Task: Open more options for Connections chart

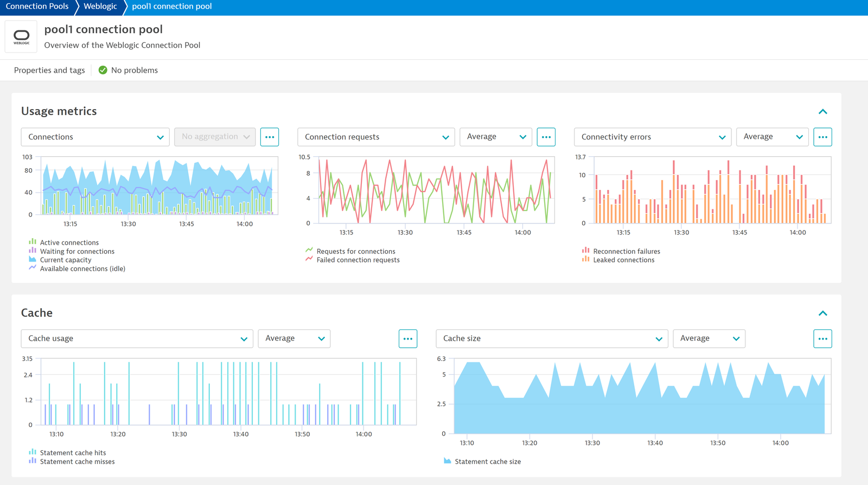Action: (270, 137)
